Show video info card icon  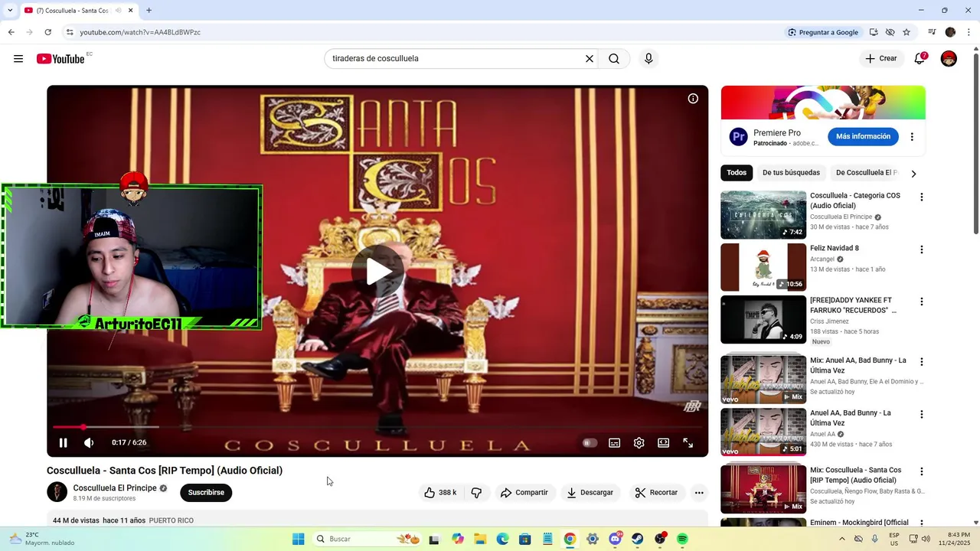pos(693,99)
